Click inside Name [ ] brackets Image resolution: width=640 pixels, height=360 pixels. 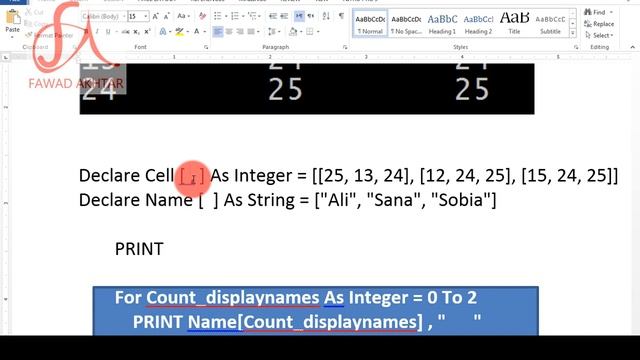209,200
